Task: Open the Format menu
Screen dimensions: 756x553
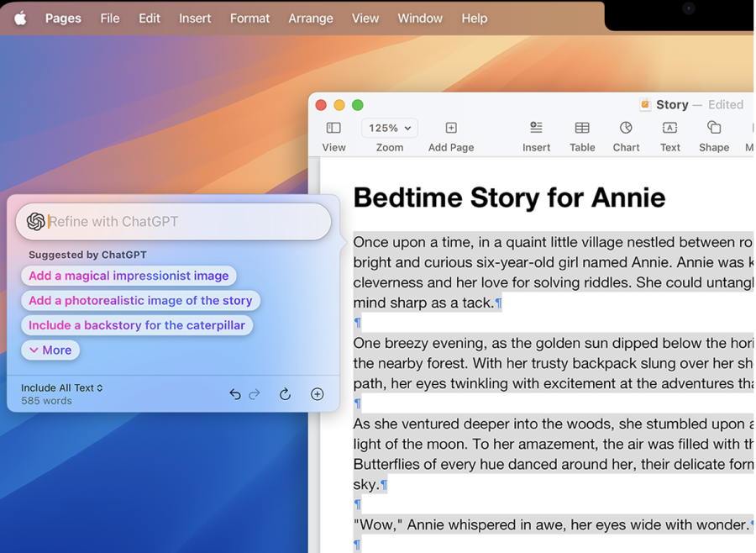Action: coord(249,18)
